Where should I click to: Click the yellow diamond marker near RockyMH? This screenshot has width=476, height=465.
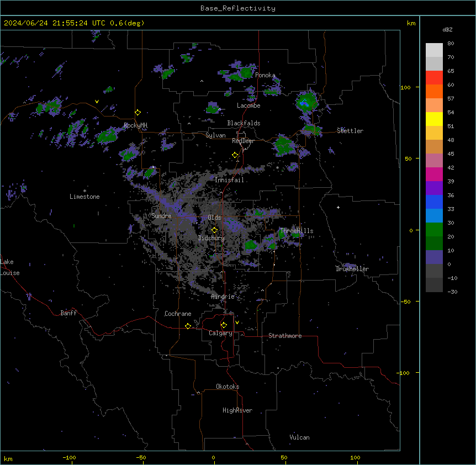click(137, 113)
